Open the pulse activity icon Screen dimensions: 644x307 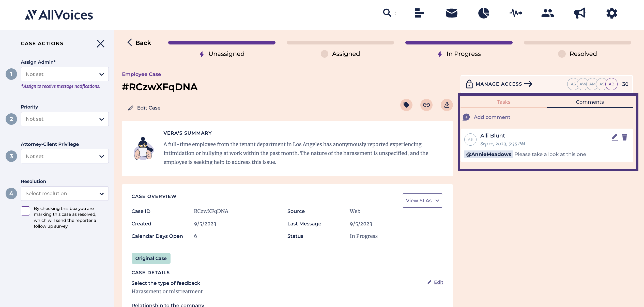point(516,13)
